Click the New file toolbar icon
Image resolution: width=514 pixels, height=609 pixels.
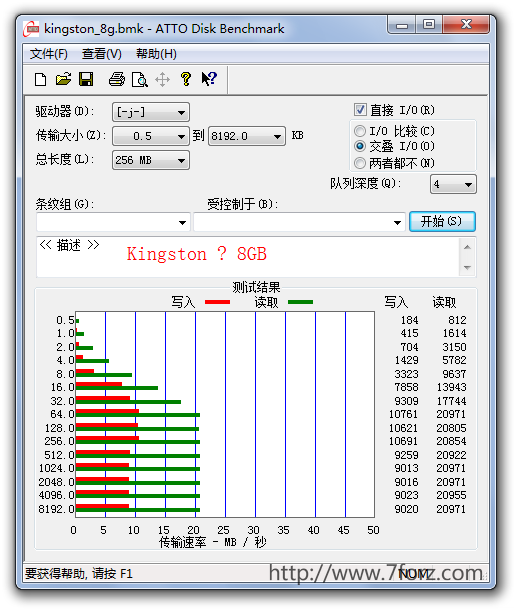[x=40, y=79]
